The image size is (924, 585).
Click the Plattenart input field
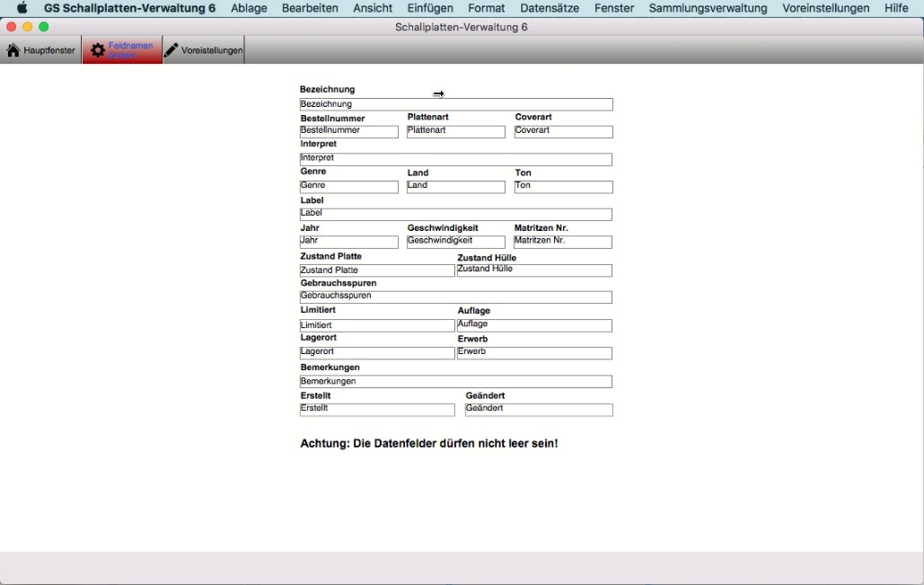(x=456, y=131)
